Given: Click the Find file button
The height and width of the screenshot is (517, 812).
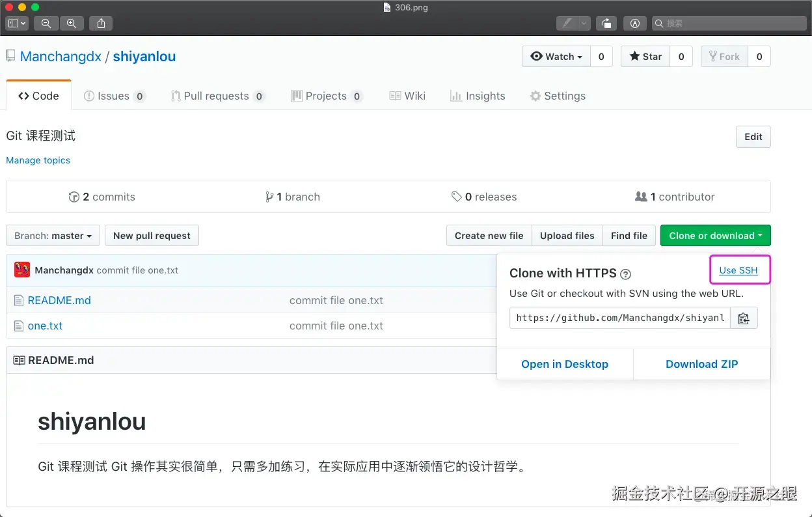Looking at the screenshot, I should click(629, 236).
